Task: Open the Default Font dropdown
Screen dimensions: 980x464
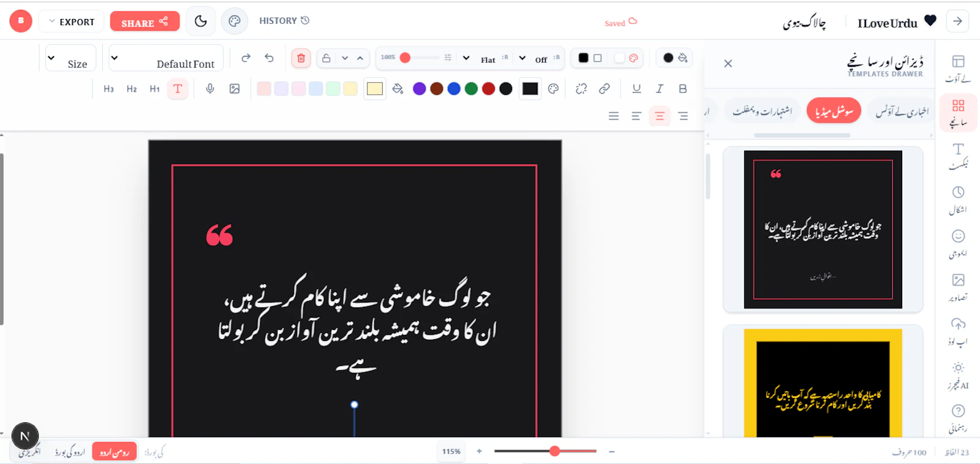Action: click(166, 58)
